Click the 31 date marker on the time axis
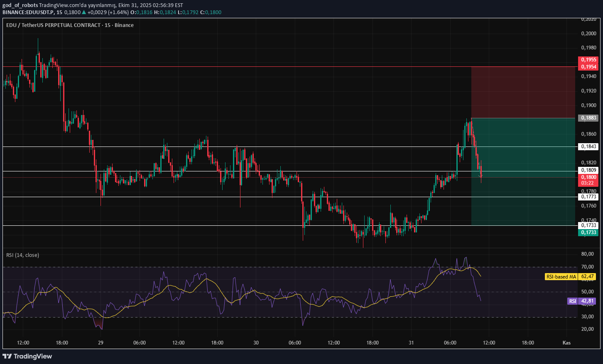Viewport: 603px width, 364px height. point(411,343)
